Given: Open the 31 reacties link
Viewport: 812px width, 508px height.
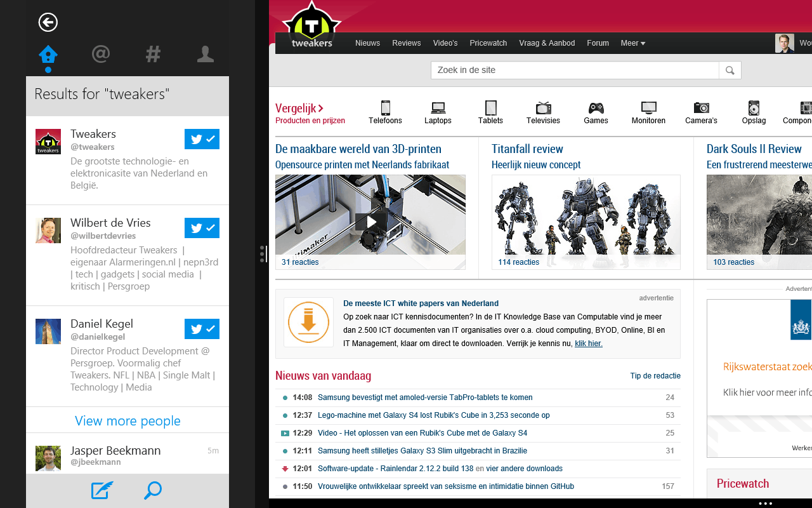Looking at the screenshot, I should coord(300,262).
